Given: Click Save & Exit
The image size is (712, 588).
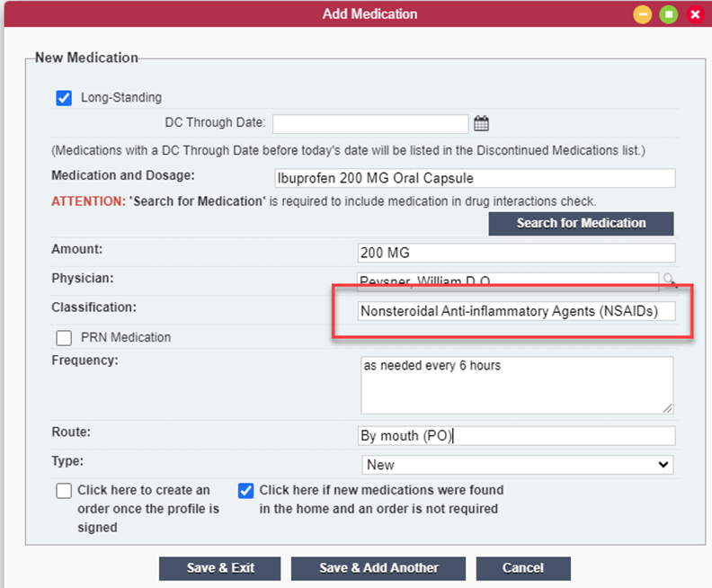Looking at the screenshot, I should coord(219,568).
